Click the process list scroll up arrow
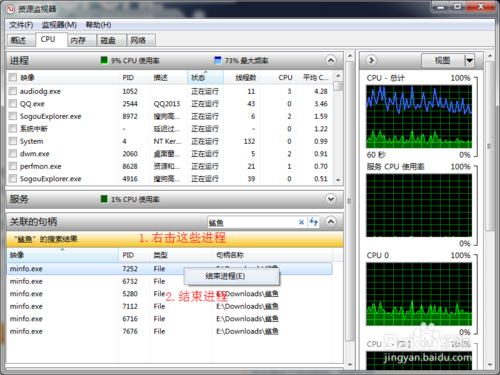500x375 pixels. (338, 76)
